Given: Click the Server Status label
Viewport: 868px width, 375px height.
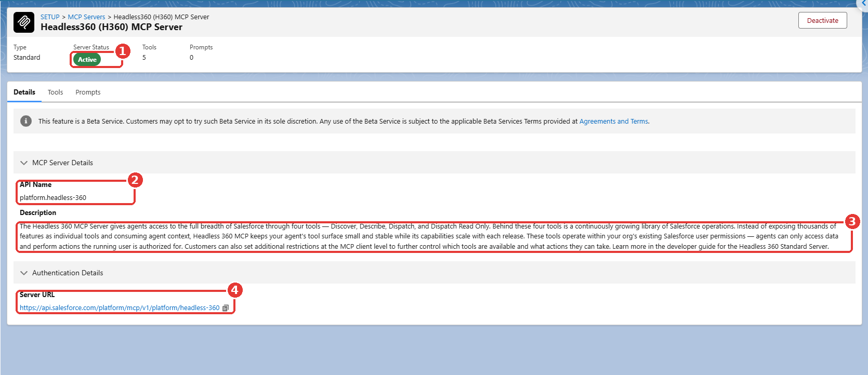Looking at the screenshot, I should click(91, 47).
